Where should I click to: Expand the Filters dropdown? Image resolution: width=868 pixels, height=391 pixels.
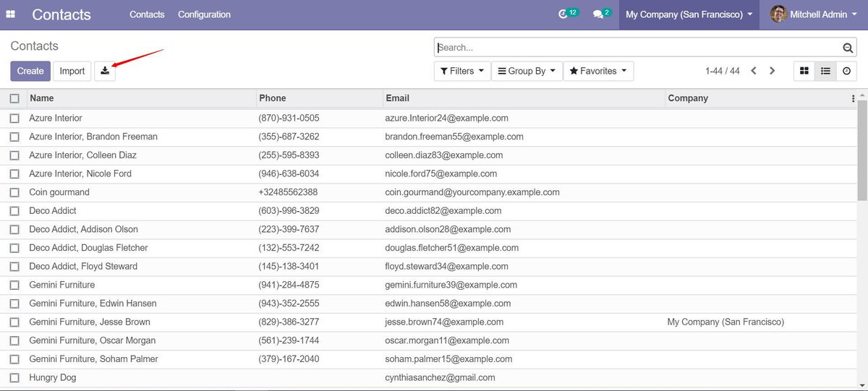pyautogui.click(x=461, y=71)
